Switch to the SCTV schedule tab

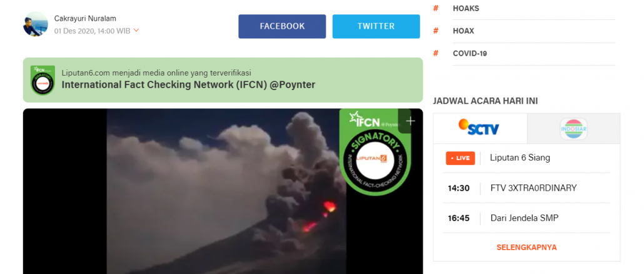click(x=480, y=129)
